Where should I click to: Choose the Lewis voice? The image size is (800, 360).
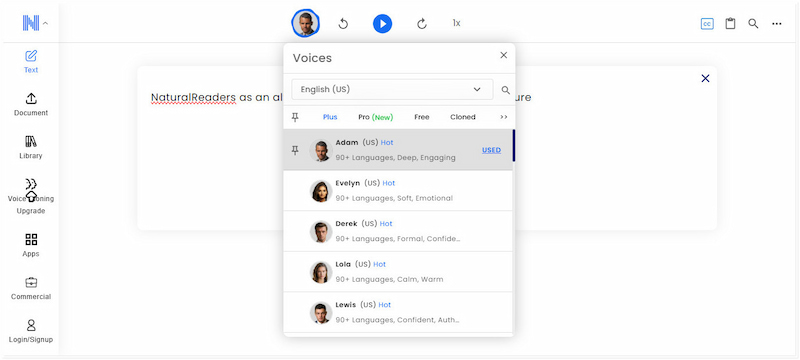click(398, 312)
